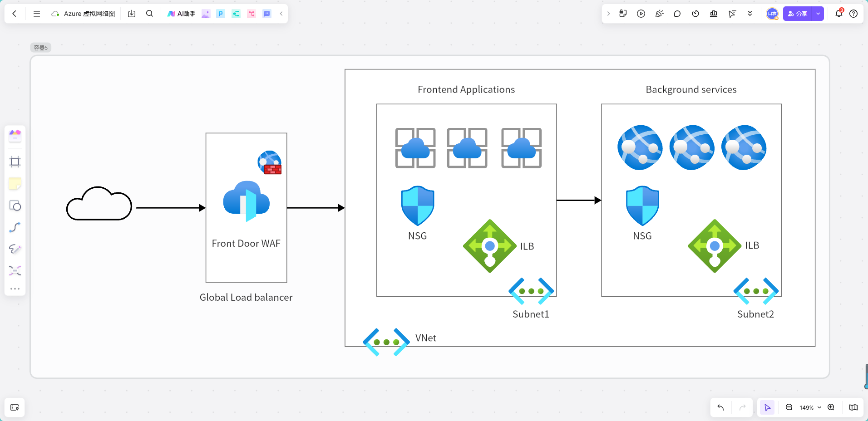Expand more tools double-chevron
The width and height of the screenshot is (868, 421).
pos(750,14)
